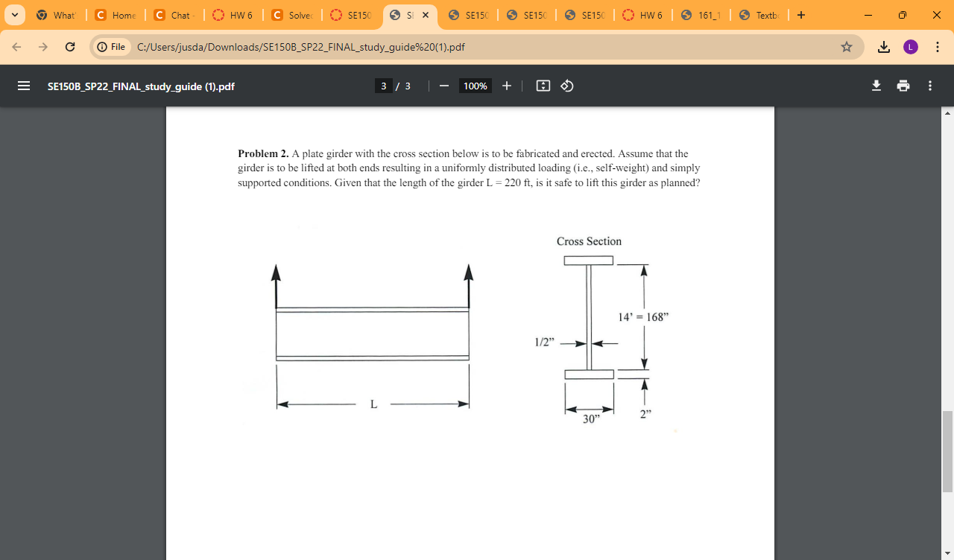Click the 30" flange width label
954x560 pixels.
coord(592,419)
